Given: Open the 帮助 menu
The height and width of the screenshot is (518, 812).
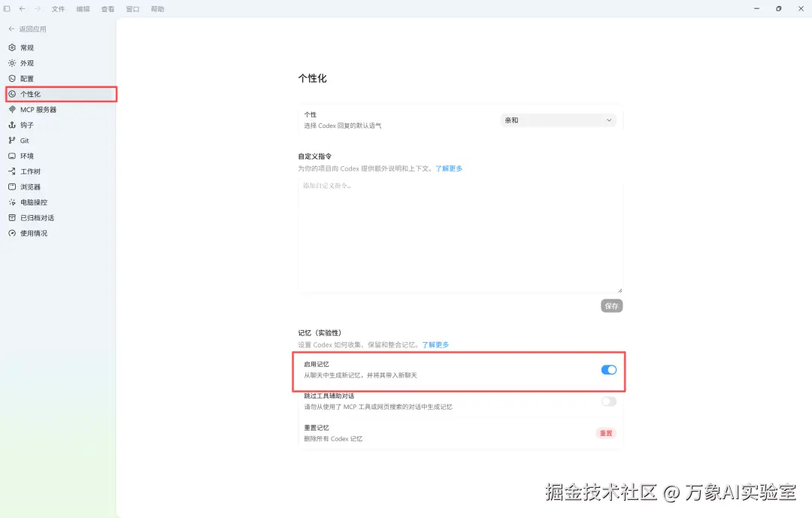Looking at the screenshot, I should (157, 9).
